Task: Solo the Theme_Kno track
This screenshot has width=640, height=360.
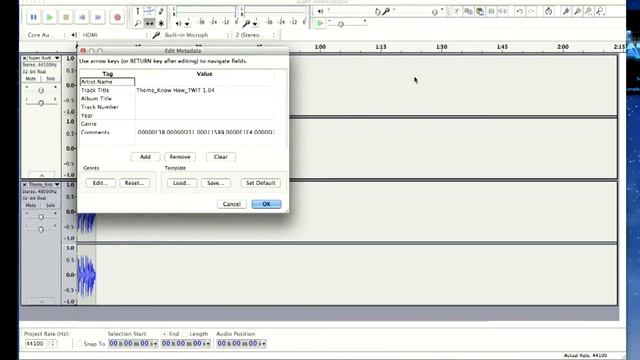Action: 50,205
